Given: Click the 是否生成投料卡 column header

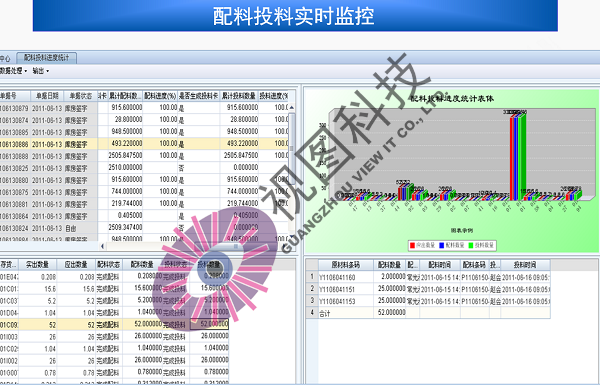Looking at the screenshot, I should (199, 96).
